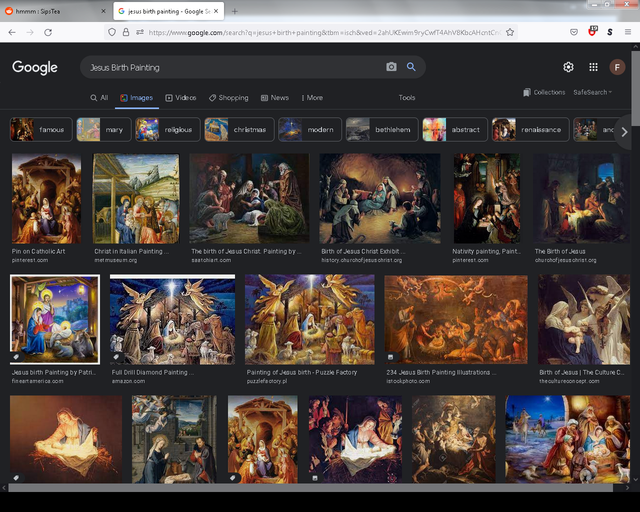Close the Google search browser tab
The height and width of the screenshot is (512, 640).
point(216,11)
